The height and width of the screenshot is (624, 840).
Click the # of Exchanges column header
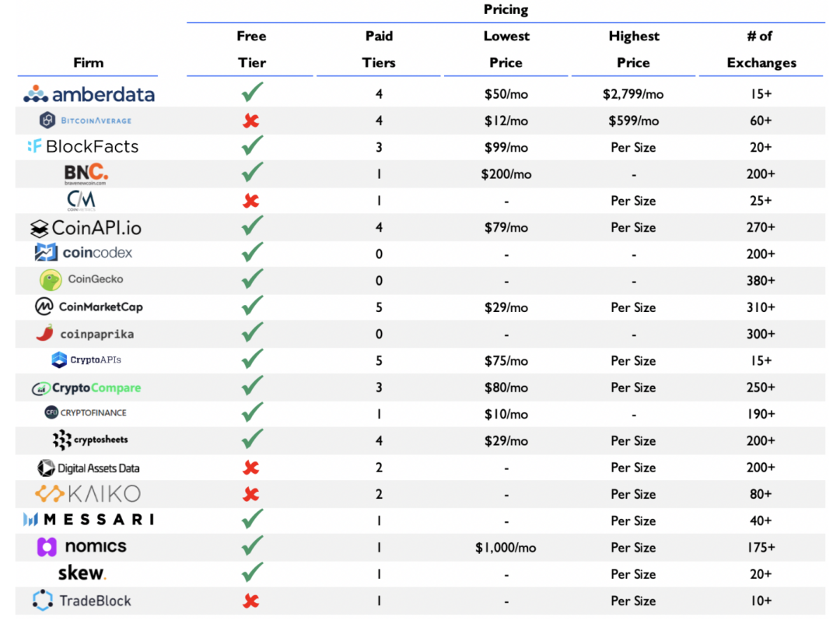pyautogui.click(x=761, y=49)
